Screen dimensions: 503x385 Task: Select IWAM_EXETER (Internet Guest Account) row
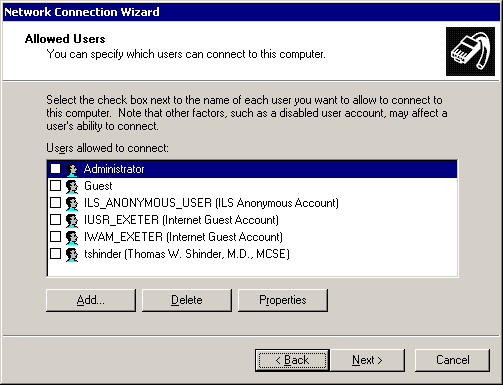coord(183,237)
